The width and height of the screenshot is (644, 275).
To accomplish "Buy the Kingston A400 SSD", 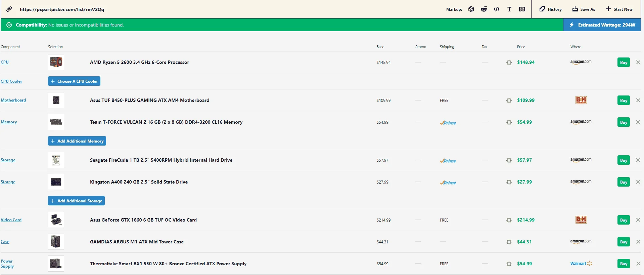I will (624, 182).
